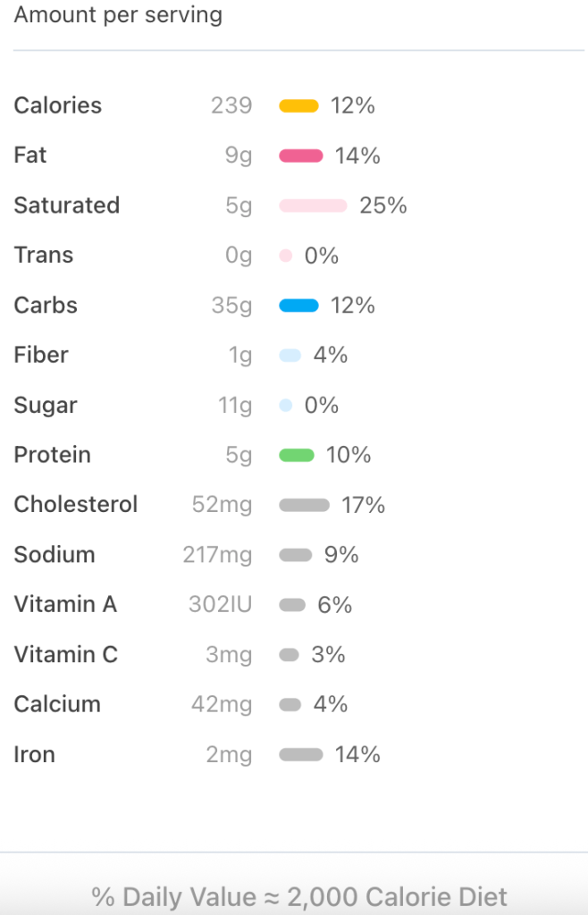
Task: Click the light pink Saturated fat bar
Action: pos(313,206)
